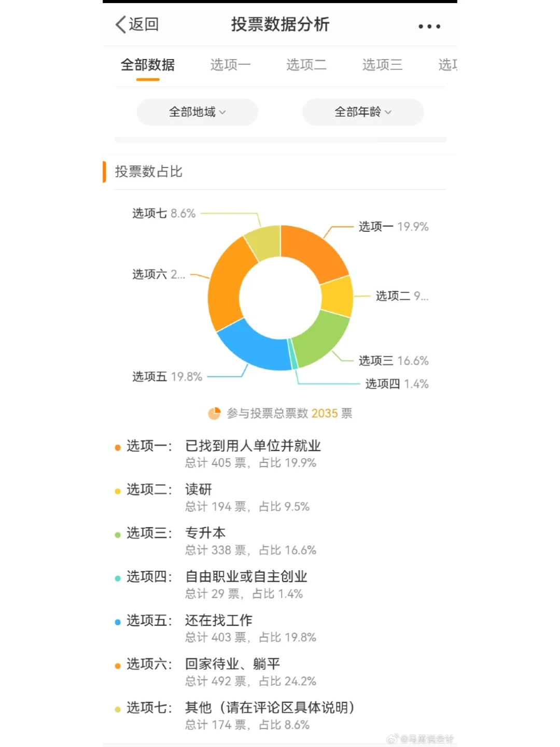This screenshot has height=747, width=560.
Task: Expand the 全部年龄 age dropdown
Action: [x=363, y=112]
